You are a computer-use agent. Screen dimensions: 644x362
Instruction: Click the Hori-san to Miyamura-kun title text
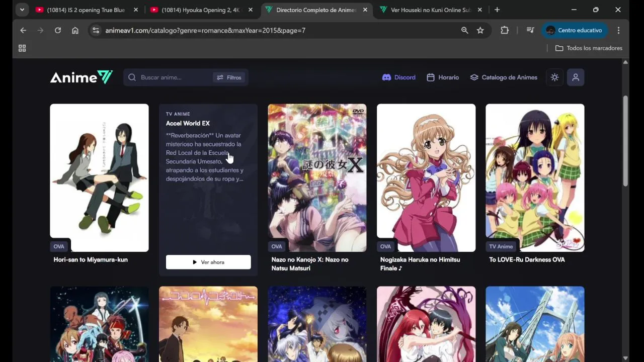click(x=91, y=259)
